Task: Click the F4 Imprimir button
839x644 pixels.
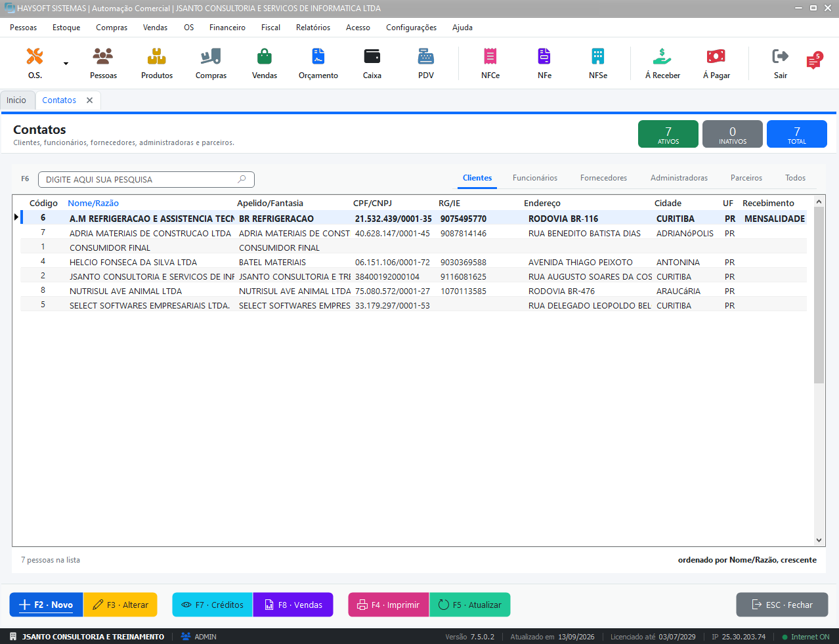Action: point(389,605)
